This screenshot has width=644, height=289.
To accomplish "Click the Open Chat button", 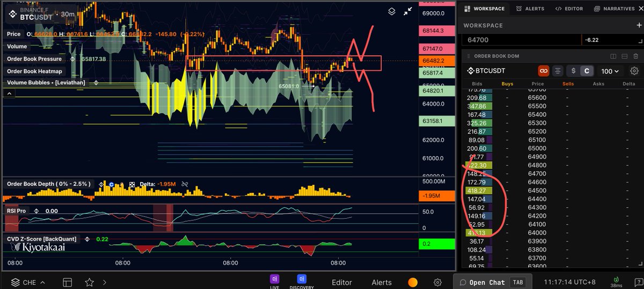I will (x=493, y=282).
